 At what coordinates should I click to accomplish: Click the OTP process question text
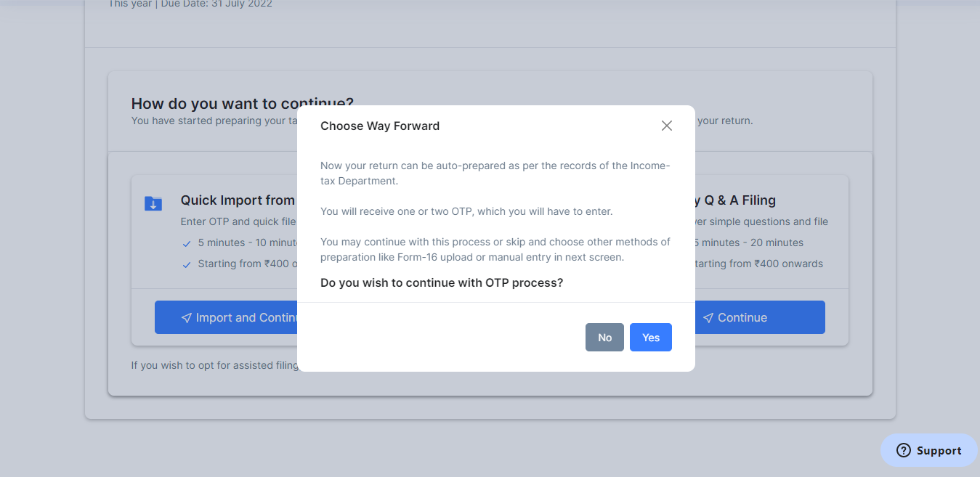(x=442, y=282)
